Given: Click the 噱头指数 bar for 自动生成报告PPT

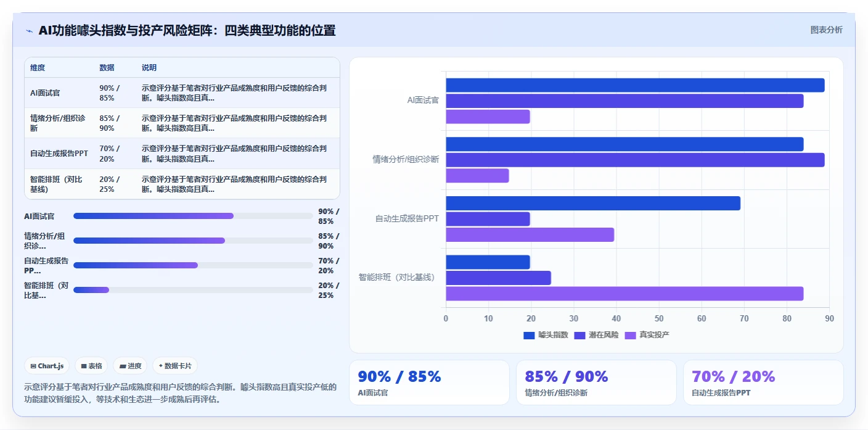Looking at the screenshot, I should point(593,203).
